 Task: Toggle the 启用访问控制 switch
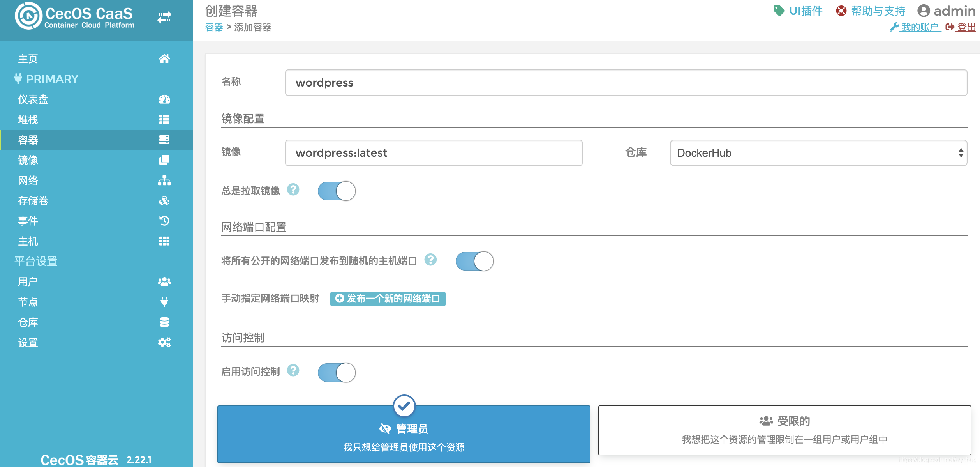click(x=337, y=373)
